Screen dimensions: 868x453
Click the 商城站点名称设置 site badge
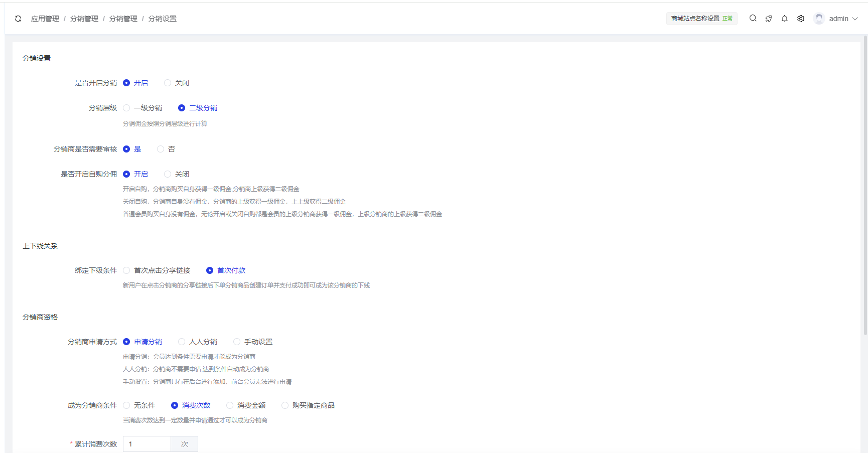point(701,19)
